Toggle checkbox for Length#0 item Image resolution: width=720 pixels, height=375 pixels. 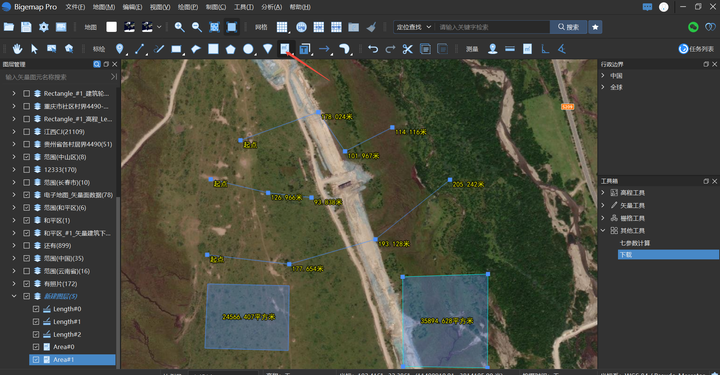(36, 309)
